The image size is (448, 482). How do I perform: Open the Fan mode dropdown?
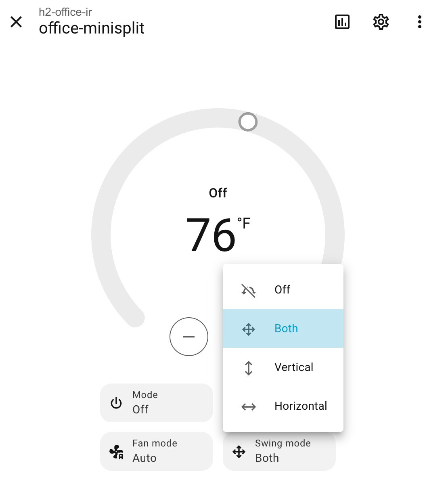point(157,451)
